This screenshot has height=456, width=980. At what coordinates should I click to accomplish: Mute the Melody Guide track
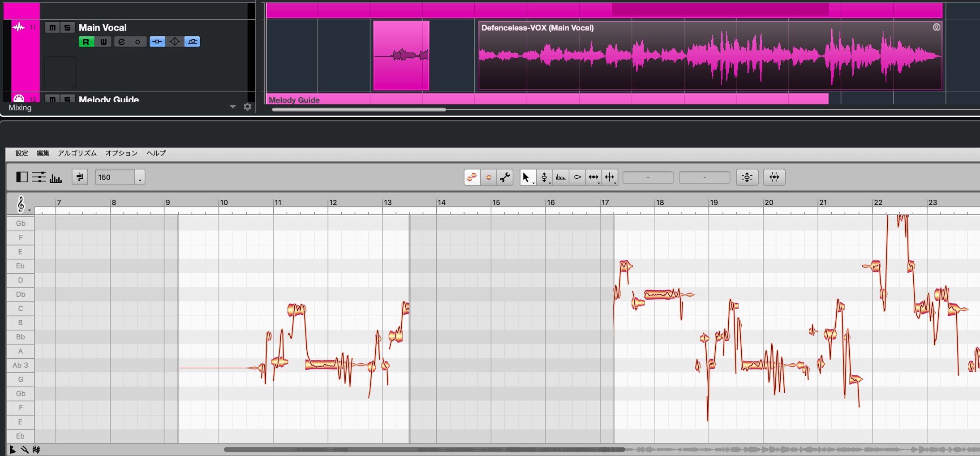tap(52, 99)
